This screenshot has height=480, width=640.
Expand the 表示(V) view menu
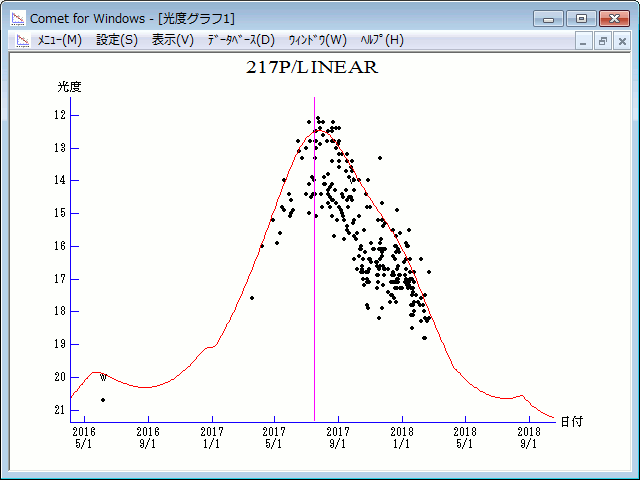pos(173,40)
